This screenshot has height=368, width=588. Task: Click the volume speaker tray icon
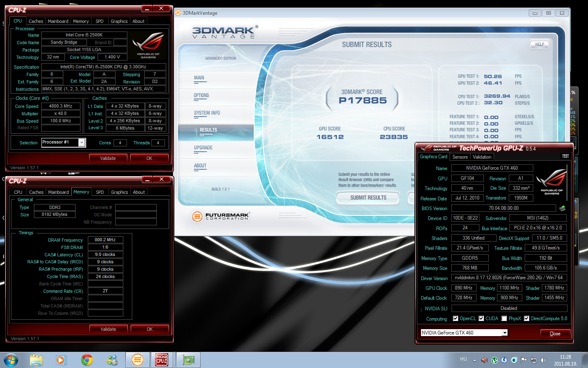click(543, 360)
